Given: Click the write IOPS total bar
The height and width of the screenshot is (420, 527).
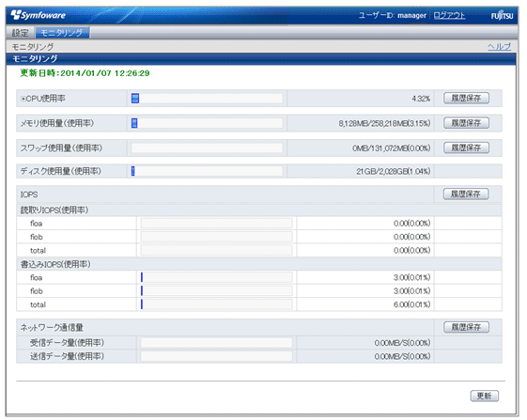Looking at the screenshot, I should coord(216,304).
